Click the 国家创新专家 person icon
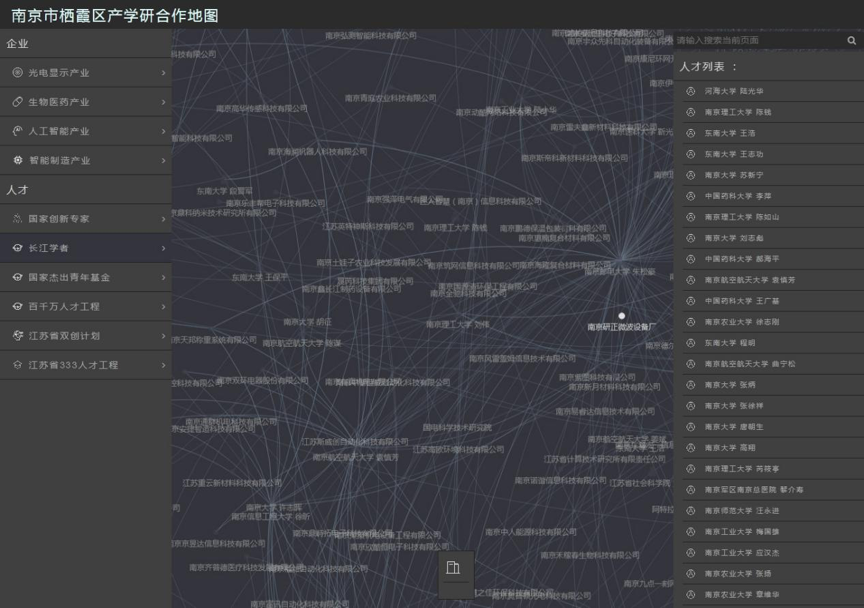 tap(17, 219)
